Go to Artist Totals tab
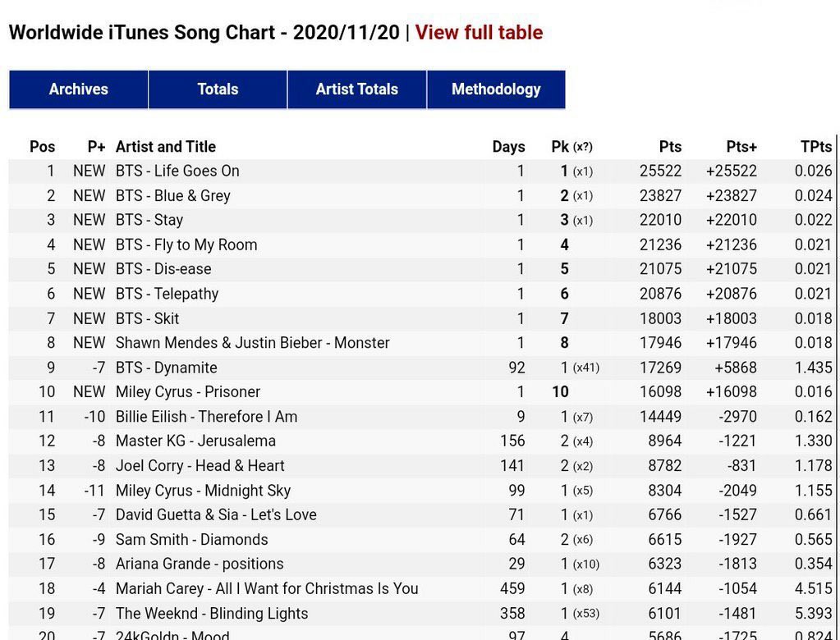 357,89
